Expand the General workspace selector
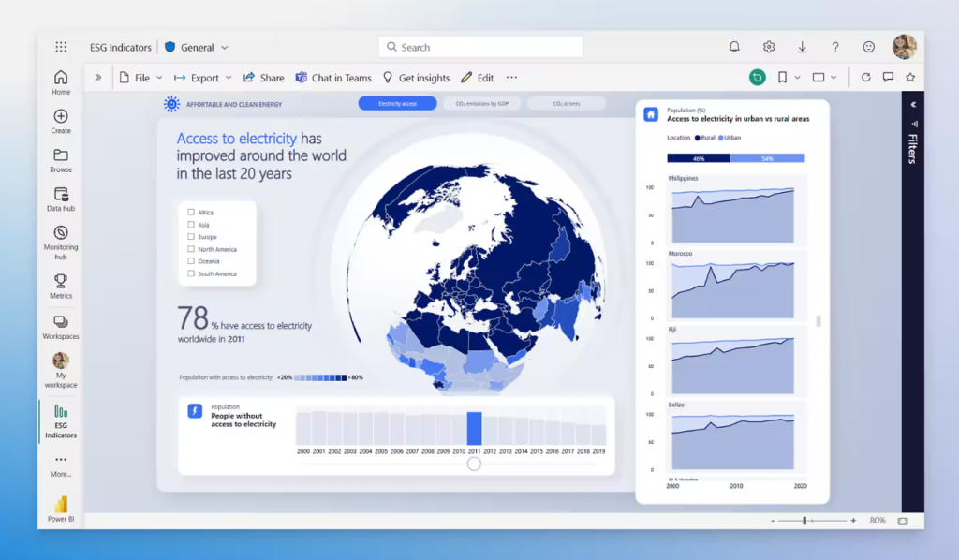 (223, 46)
